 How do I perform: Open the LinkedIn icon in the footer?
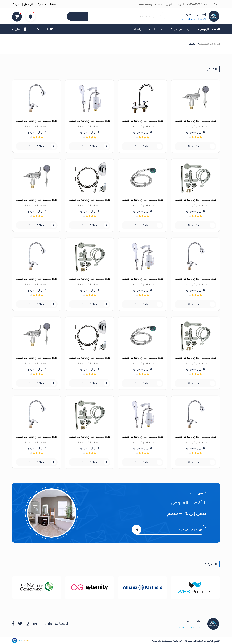click(x=35, y=624)
